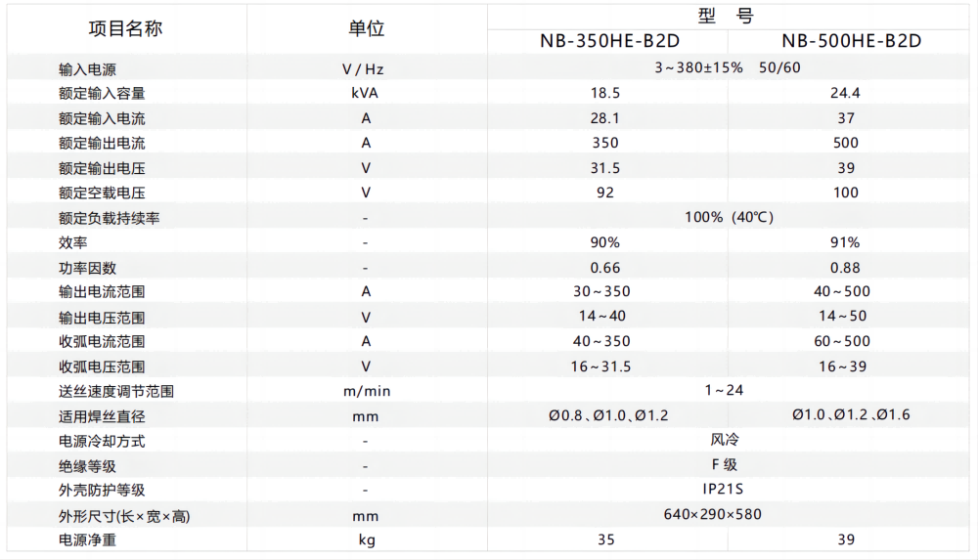Click the 单位 column header
Screen dimensions: 978x560
coord(366,29)
